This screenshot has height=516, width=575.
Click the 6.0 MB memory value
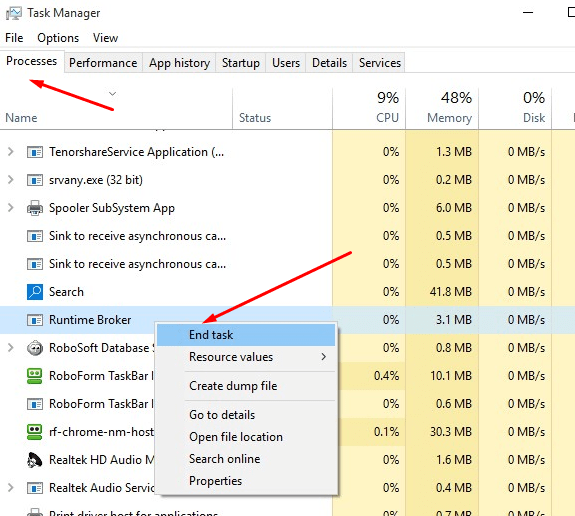(454, 208)
